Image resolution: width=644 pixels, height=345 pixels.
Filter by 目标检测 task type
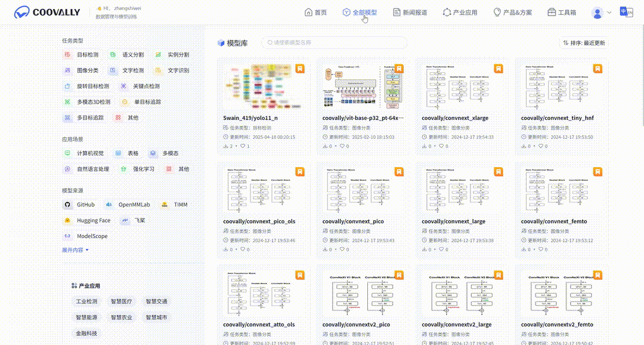81,55
